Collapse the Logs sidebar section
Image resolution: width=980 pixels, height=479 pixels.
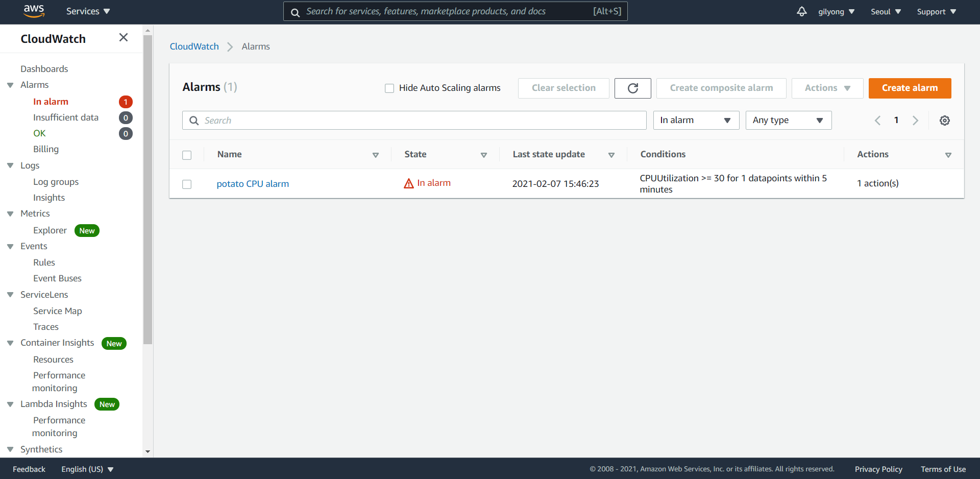pos(10,165)
